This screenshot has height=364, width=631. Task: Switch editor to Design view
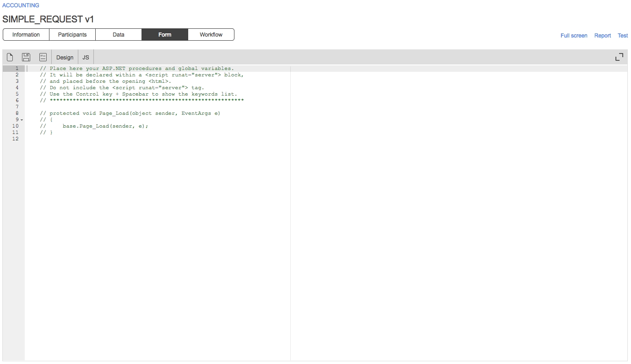[x=65, y=58]
